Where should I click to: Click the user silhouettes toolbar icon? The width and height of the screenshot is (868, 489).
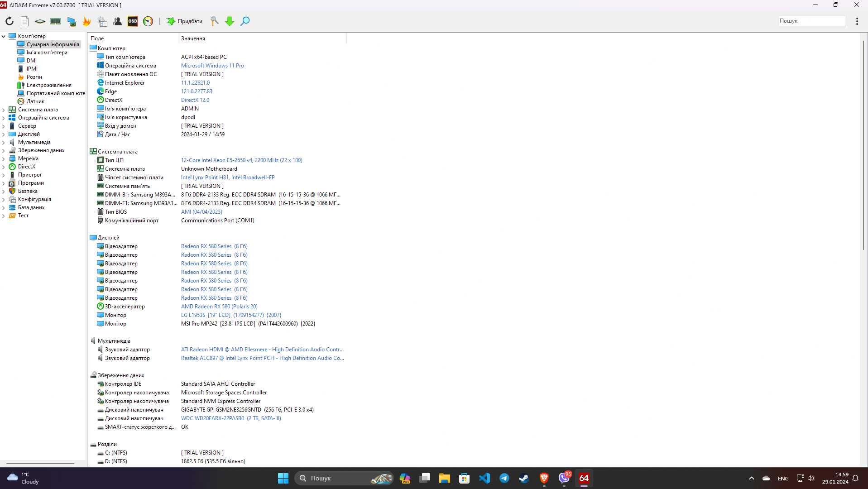click(117, 21)
